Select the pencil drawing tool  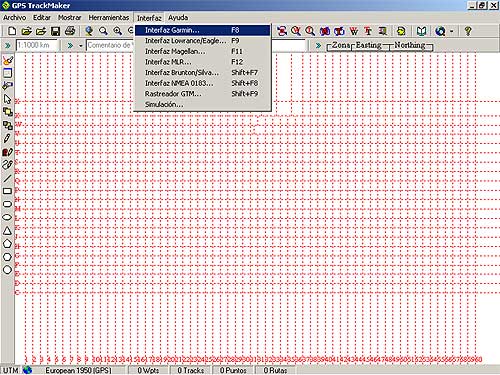click(x=7, y=138)
